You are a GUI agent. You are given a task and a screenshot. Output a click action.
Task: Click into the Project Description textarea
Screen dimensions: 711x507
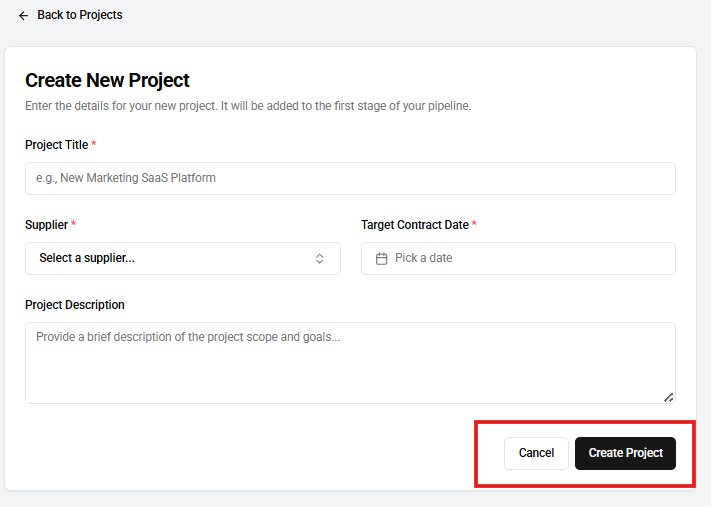[350, 362]
